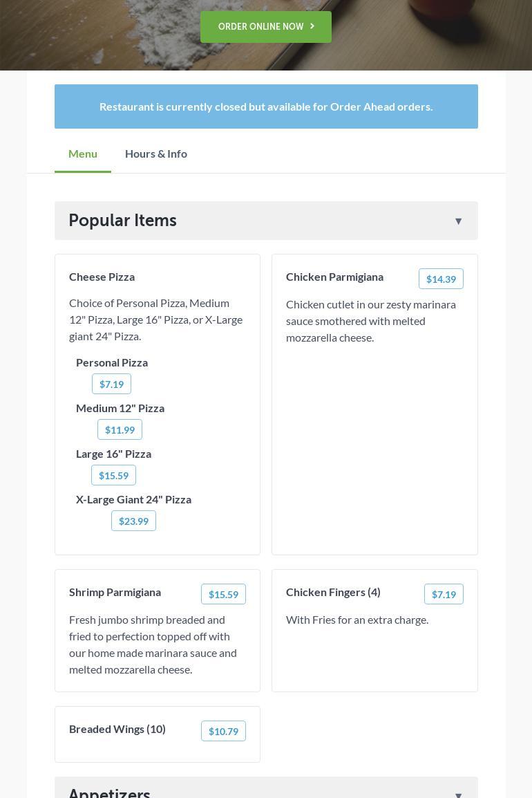The image size is (532, 798).
Task: Click the Order Online Now button
Action: (x=266, y=27)
